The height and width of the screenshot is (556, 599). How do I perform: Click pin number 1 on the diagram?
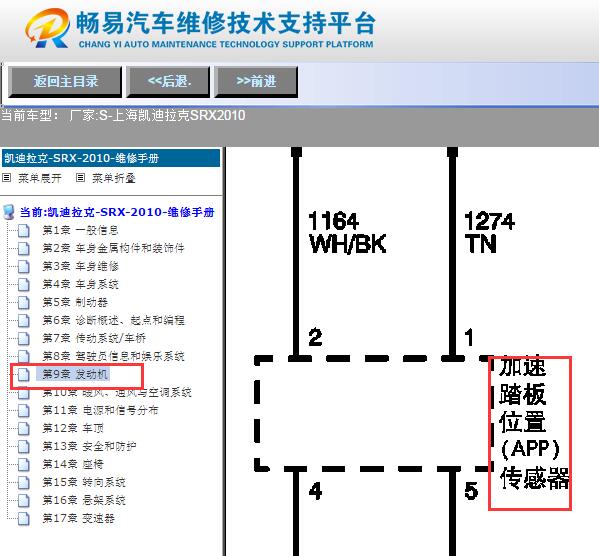click(469, 337)
